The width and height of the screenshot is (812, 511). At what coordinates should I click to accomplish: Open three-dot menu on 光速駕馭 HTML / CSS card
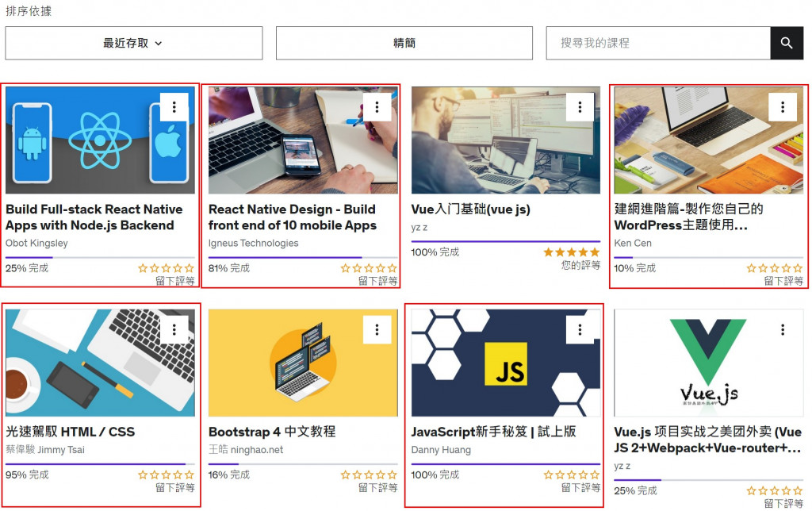174,329
